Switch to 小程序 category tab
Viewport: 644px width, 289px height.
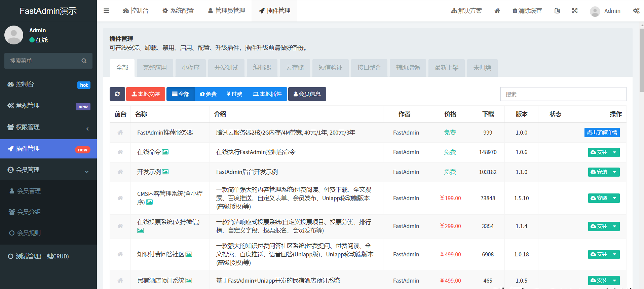click(191, 68)
